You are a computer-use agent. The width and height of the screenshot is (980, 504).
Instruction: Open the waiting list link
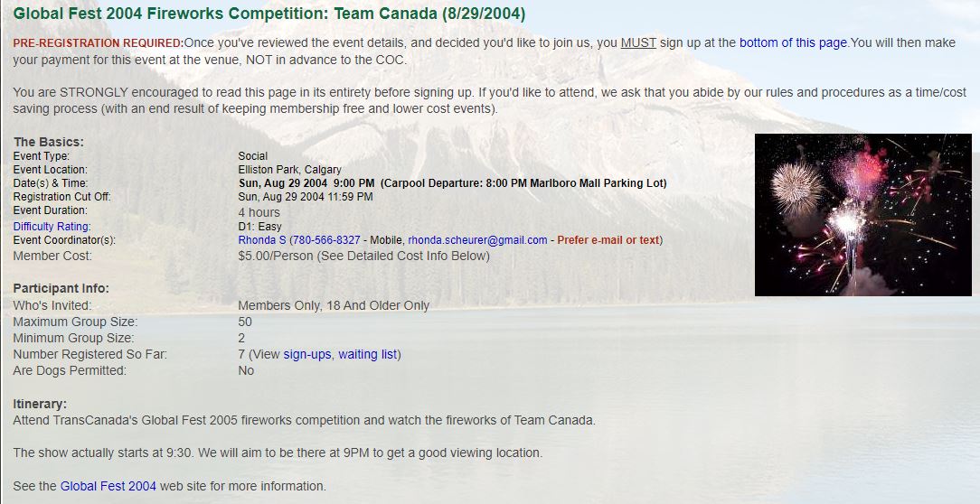367,354
